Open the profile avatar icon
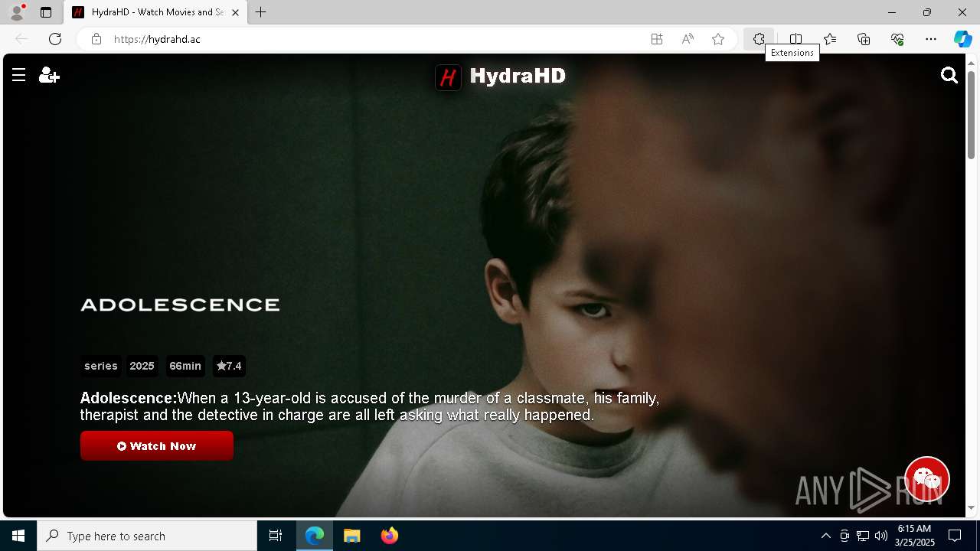The height and width of the screenshot is (551, 980). 17,12
